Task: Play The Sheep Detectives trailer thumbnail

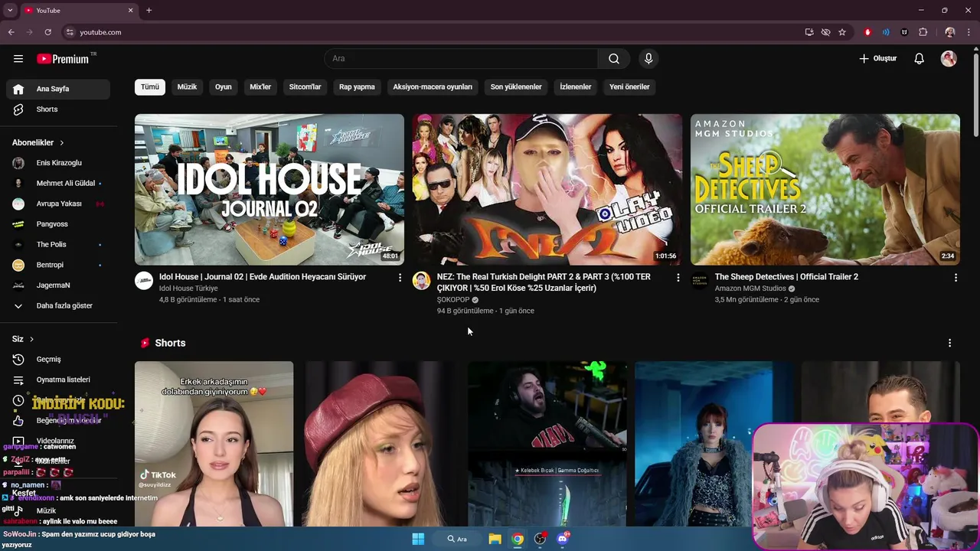Action: pos(825,190)
